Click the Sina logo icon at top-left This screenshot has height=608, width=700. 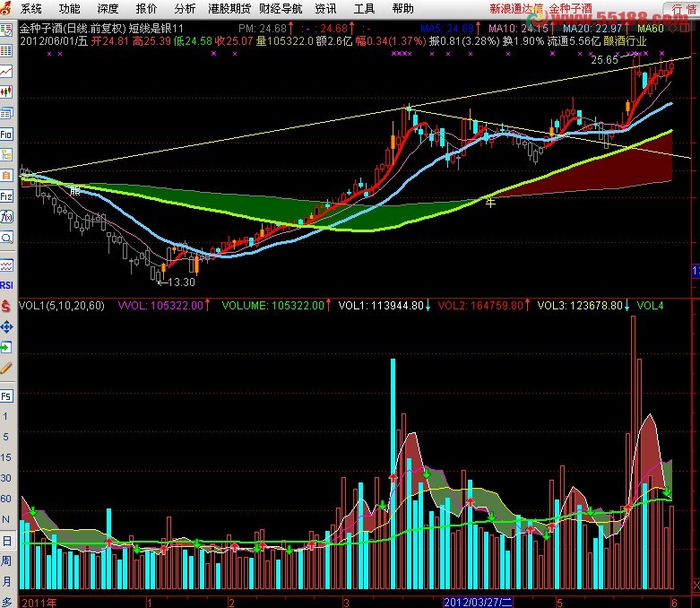coord(5,8)
